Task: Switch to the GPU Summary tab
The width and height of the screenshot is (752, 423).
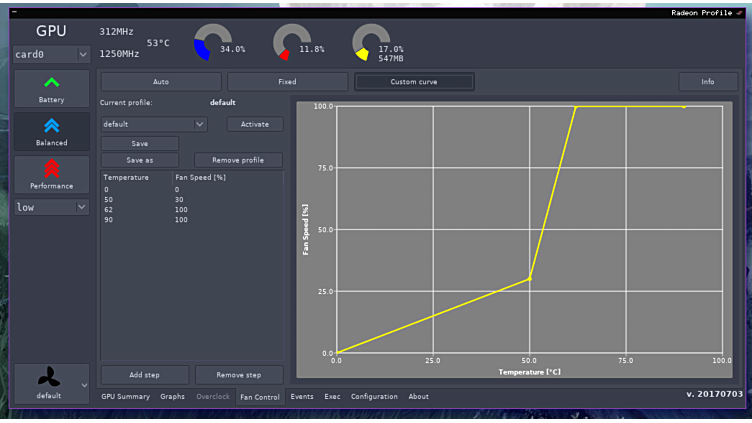Action: [x=125, y=397]
